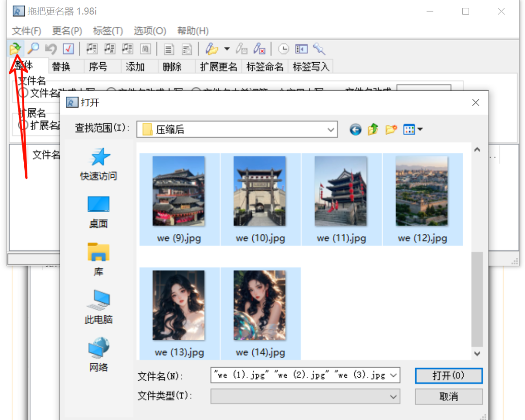The height and width of the screenshot is (420, 525).
Task: Click the 简 simplified Chinese conversion icon
Action: tap(145, 49)
